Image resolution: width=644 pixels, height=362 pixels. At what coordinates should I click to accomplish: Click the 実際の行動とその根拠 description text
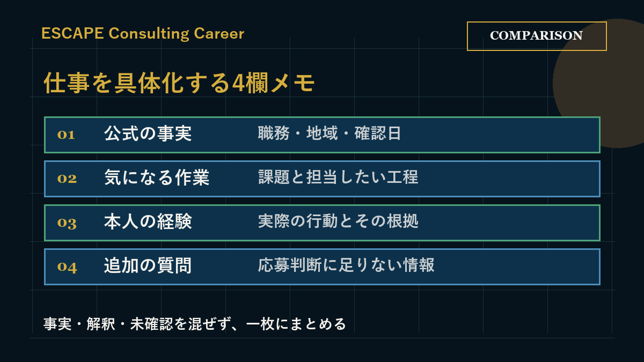pyautogui.click(x=338, y=222)
